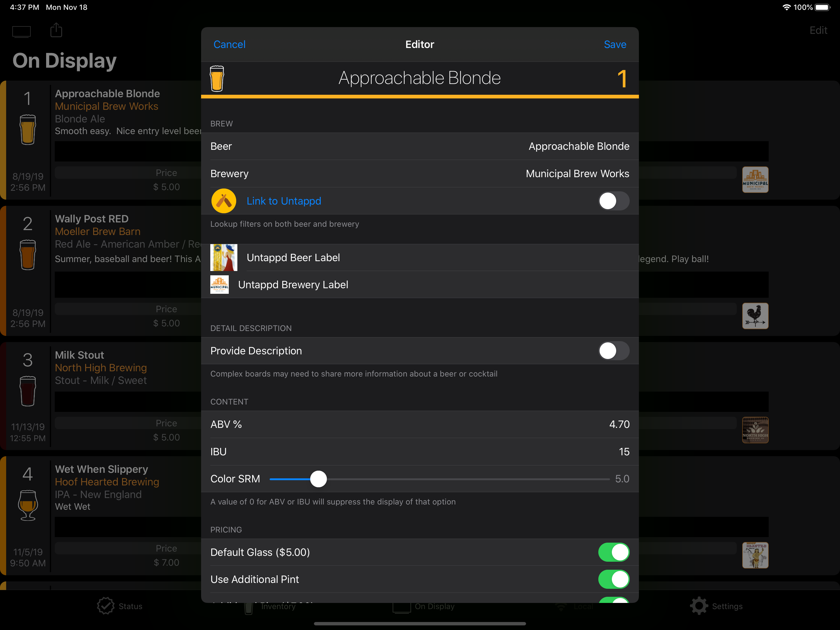Viewport: 840px width, 630px height.
Task: Tap the beer glass icon in editor header
Action: click(x=217, y=78)
